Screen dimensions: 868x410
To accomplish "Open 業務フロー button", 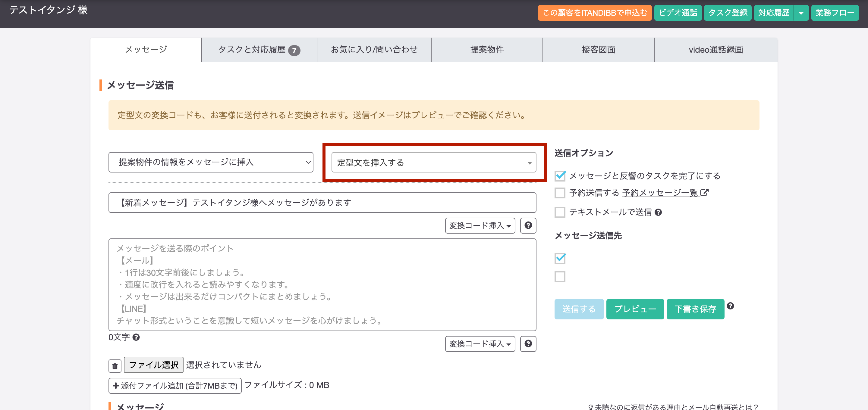I will (835, 13).
